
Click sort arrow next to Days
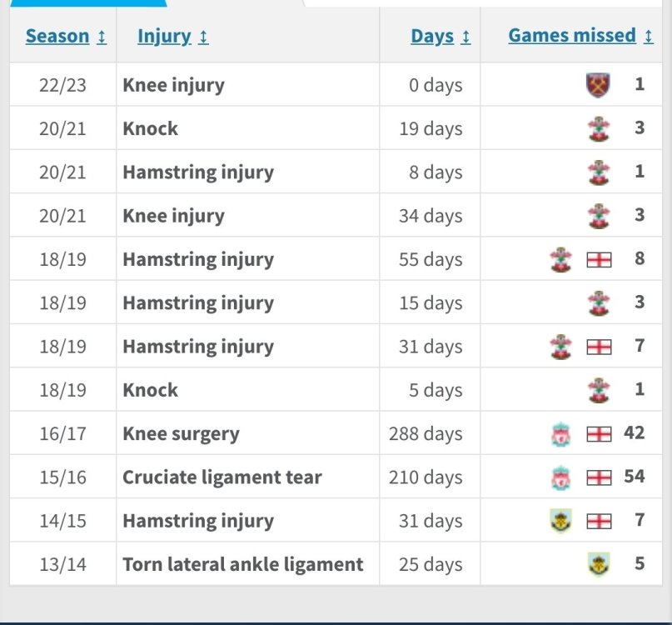pyautogui.click(x=465, y=37)
